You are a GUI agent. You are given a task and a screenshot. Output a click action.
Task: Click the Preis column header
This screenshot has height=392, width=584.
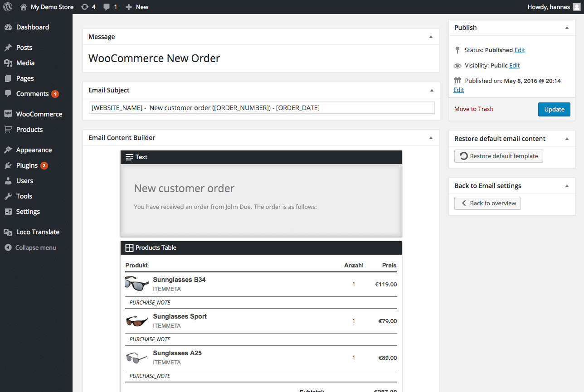pyautogui.click(x=389, y=265)
